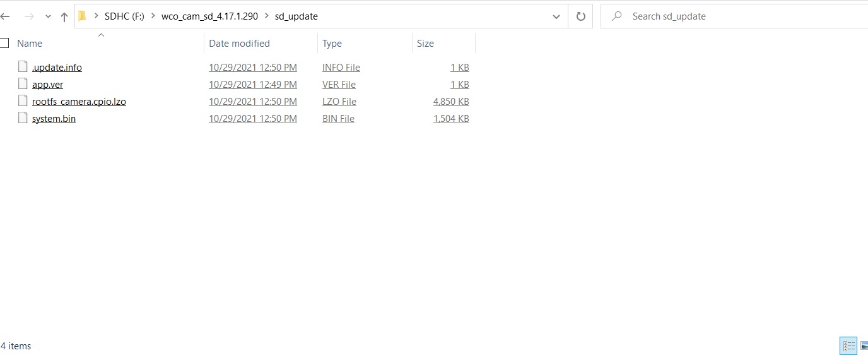Click the app.ver file icon
This screenshot has height=355, width=868.
pyautogui.click(x=23, y=84)
